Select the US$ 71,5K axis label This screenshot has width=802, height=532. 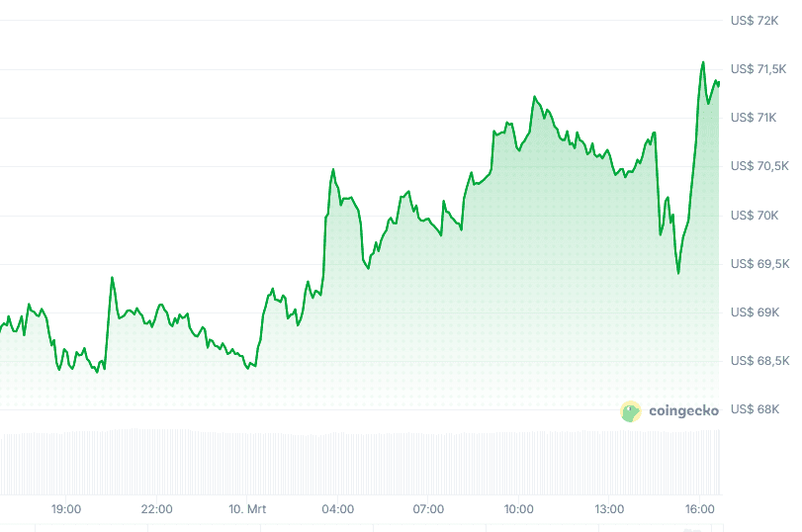pos(757,68)
